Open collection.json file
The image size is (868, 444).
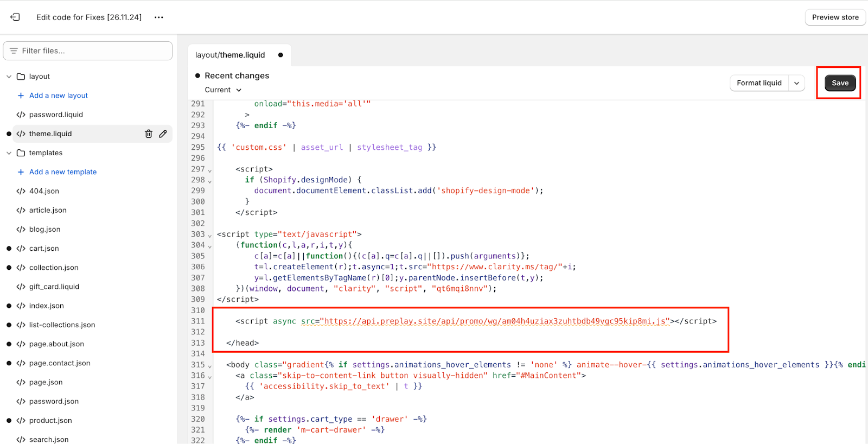[x=54, y=268]
